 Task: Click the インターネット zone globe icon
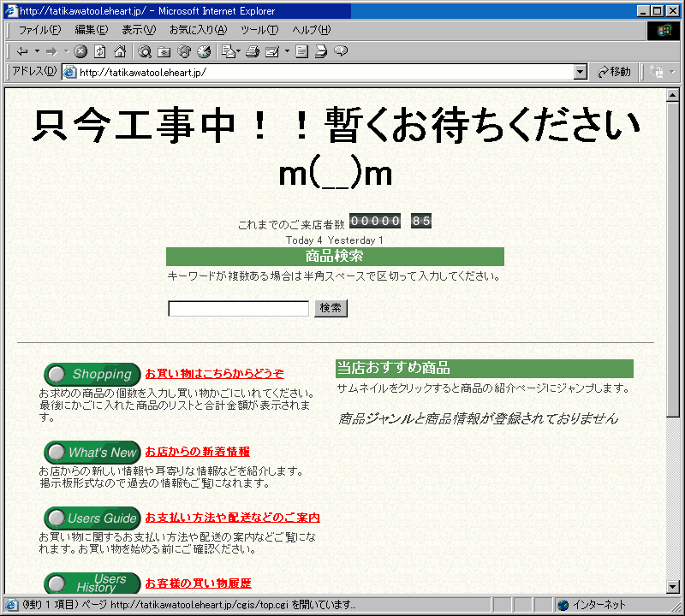click(x=563, y=605)
